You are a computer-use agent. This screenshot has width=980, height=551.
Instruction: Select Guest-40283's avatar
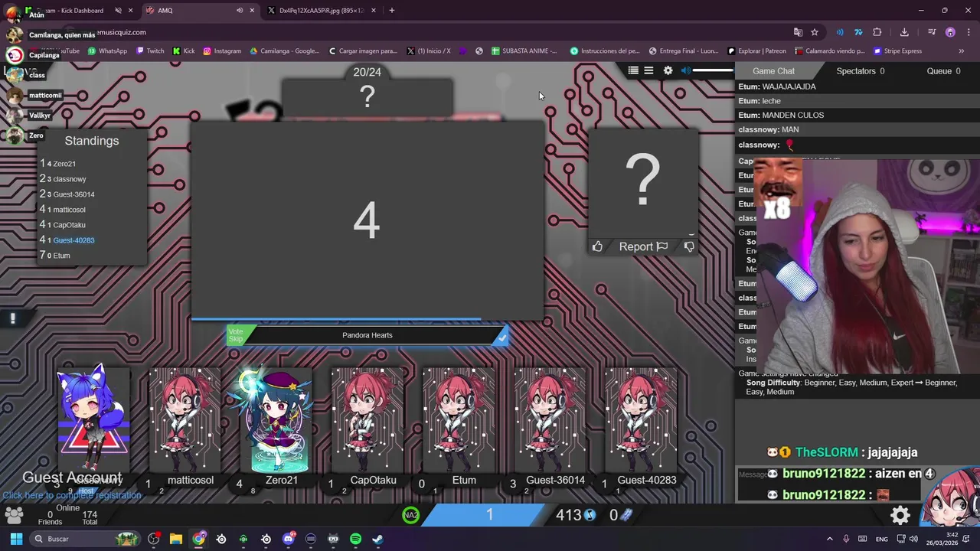coord(641,421)
